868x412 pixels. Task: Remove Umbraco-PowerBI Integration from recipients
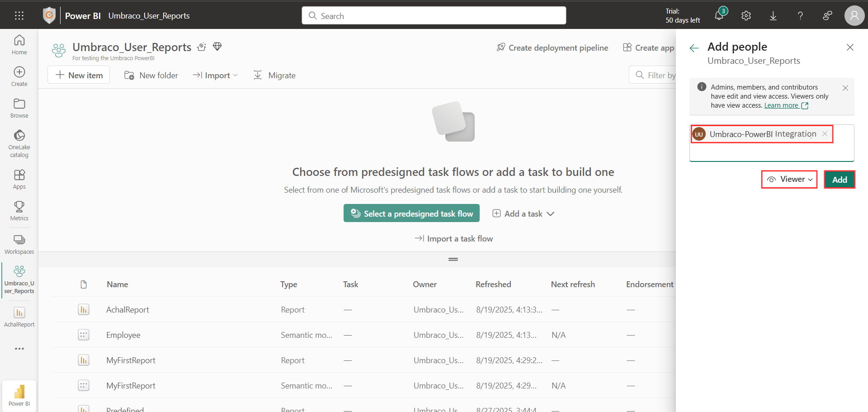click(825, 134)
